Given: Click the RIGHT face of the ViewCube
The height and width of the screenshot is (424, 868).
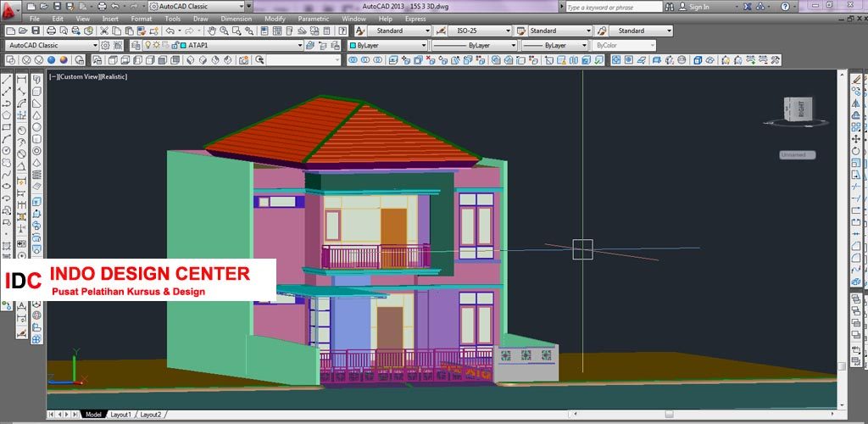Looking at the screenshot, I should pos(801,109).
